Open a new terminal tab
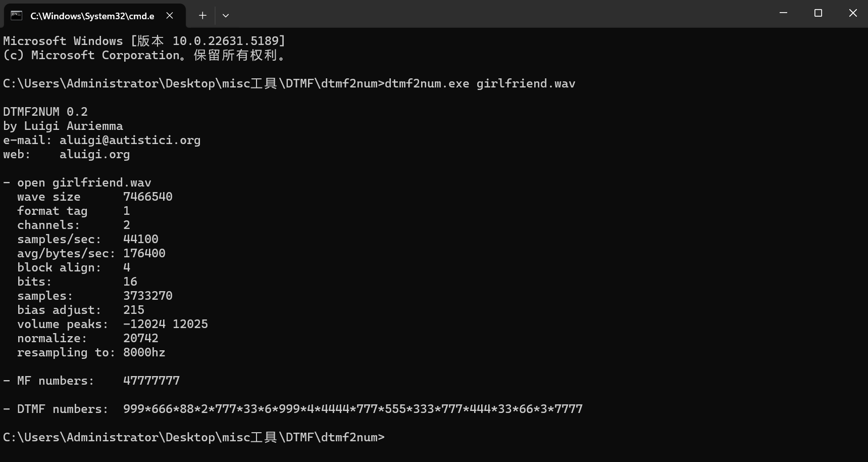Screen dimensions: 868x462 pyautogui.click(x=202, y=16)
